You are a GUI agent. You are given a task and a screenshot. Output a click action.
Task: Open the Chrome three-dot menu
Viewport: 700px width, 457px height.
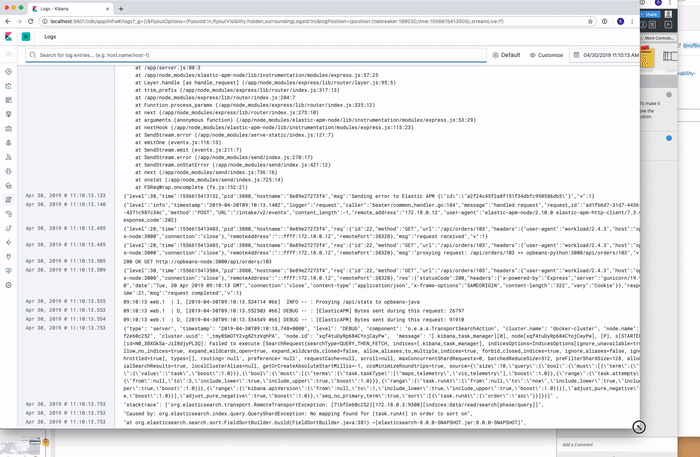click(x=632, y=21)
